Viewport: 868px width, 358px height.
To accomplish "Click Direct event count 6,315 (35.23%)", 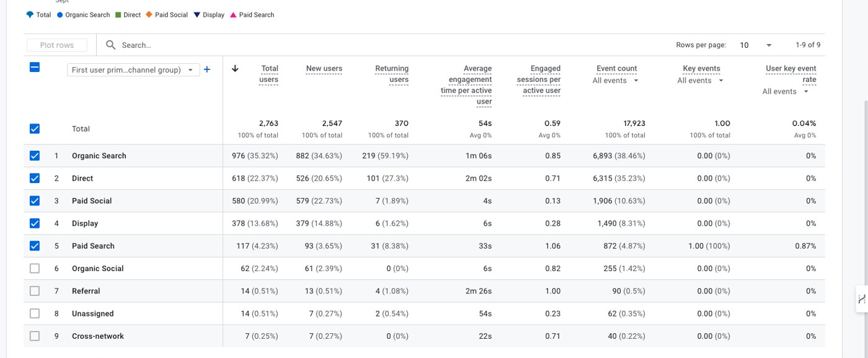I will click(619, 178).
